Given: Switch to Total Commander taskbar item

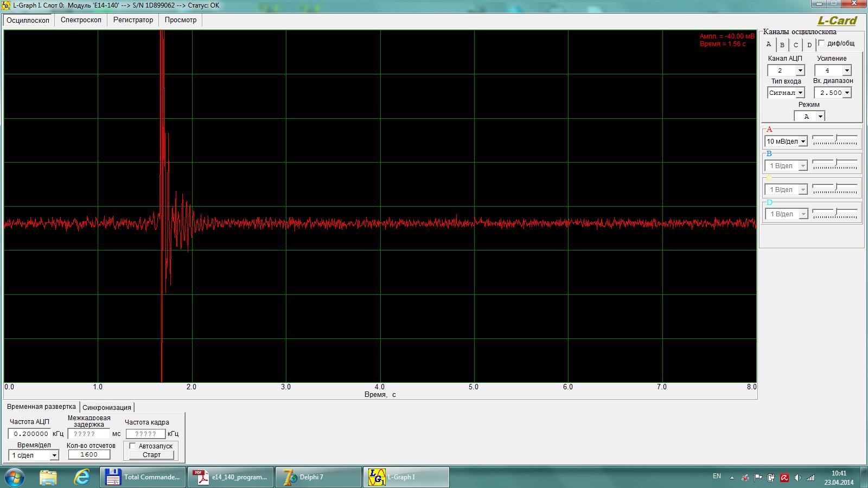Looking at the screenshot, I should 143,477.
